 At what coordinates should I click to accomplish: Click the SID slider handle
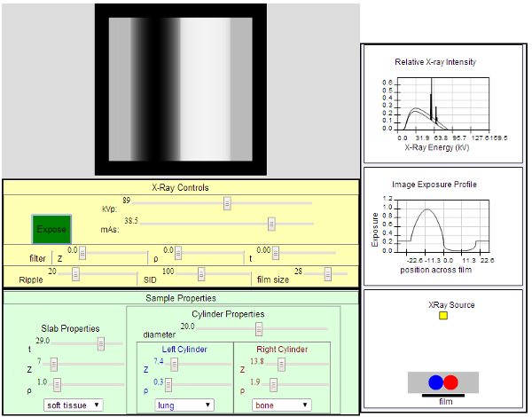201,274
